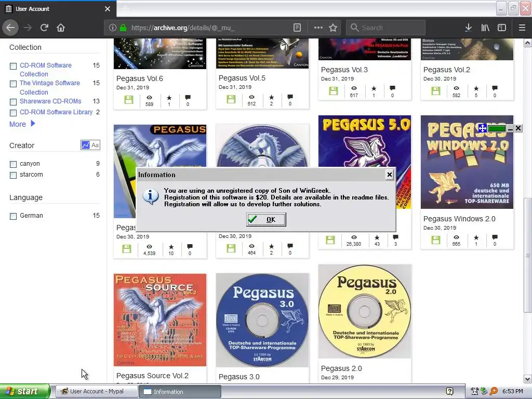Viewport: 532px width, 399px height.
Task: Switch to User Account - Mypal taskbar item
Action: [96, 391]
